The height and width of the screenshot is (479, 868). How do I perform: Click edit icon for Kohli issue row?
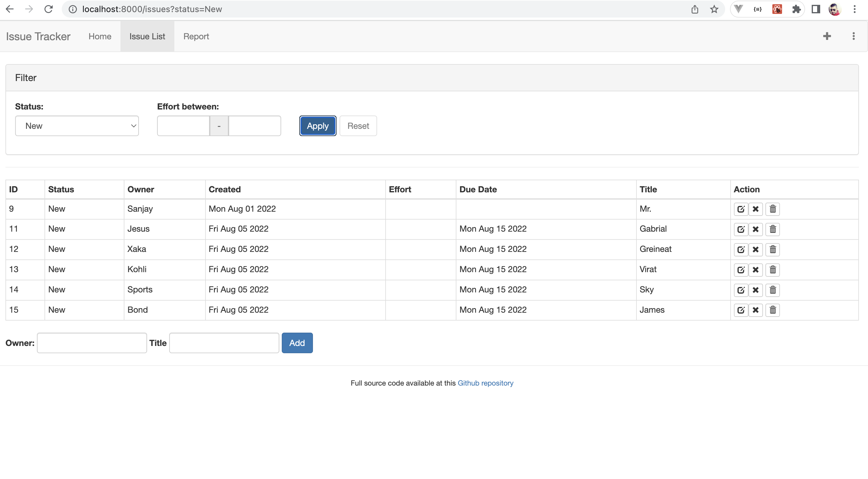pyautogui.click(x=741, y=270)
